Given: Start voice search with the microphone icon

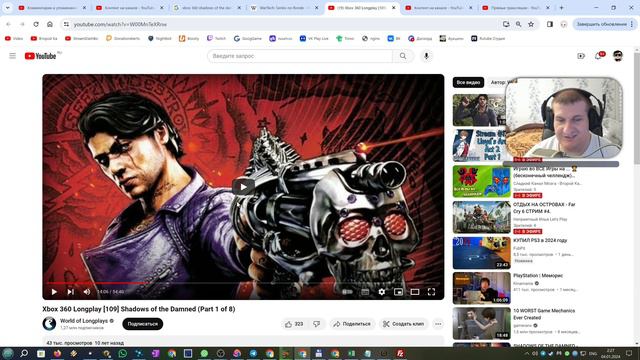Looking at the screenshot, I should click(x=426, y=56).
